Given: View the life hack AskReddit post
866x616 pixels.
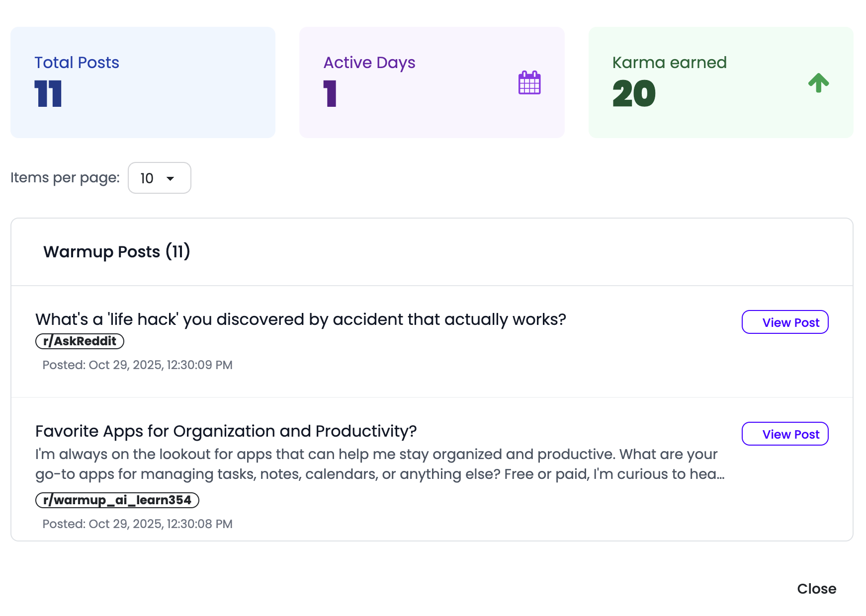Looking at the screenshot, I should tap(784, 322).
